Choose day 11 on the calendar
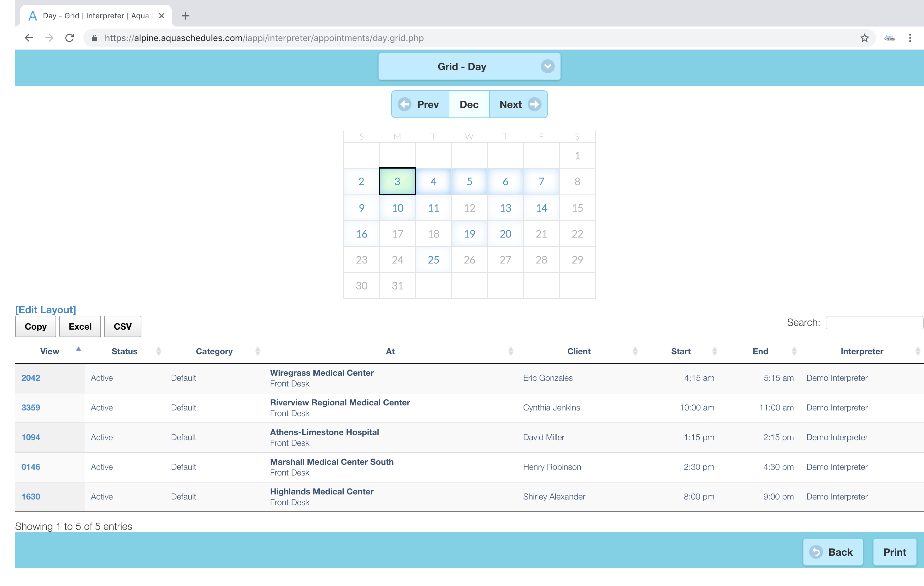Image resolution: width=924 pixels, height=586 pixels. [x=433, y=208]
